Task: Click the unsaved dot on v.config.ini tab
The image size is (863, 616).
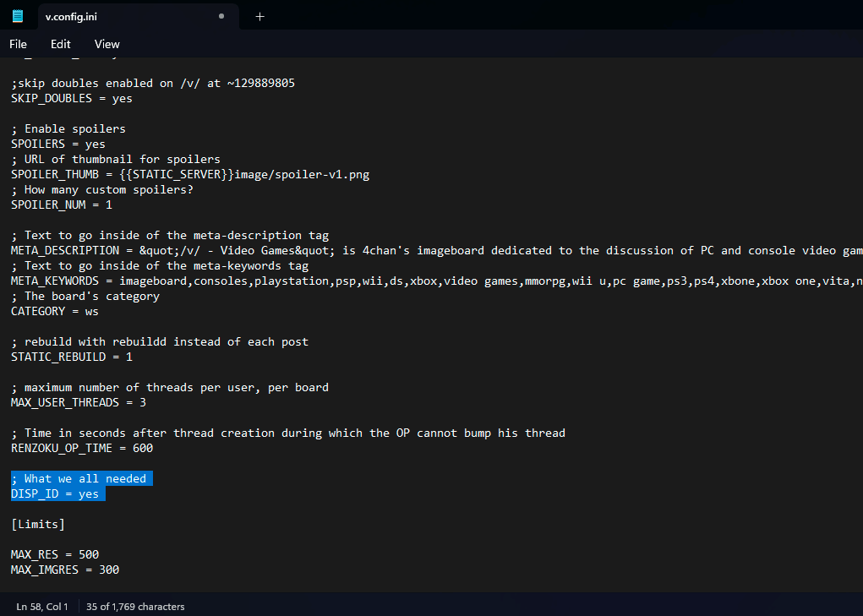Action: pyautogui.click(x=221, y=16)
